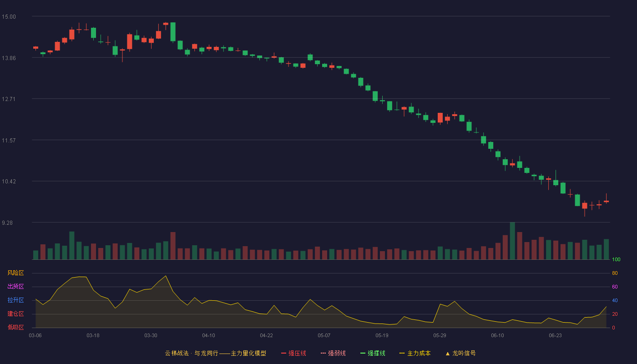Click the green 100 indicator scale value
Image resolution: width=637 pixels, height=364 pixels.
click(616, 260)
